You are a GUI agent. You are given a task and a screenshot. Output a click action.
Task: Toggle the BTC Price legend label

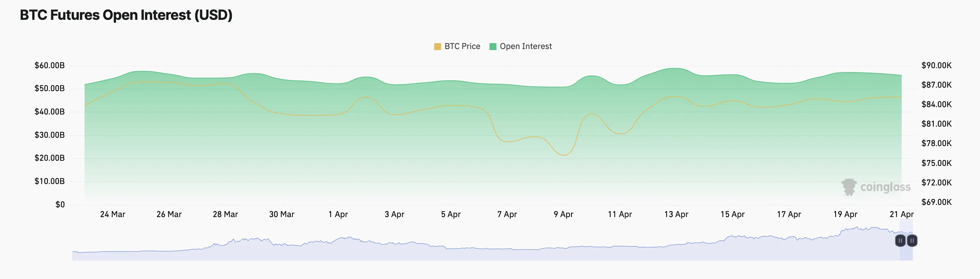462,46
